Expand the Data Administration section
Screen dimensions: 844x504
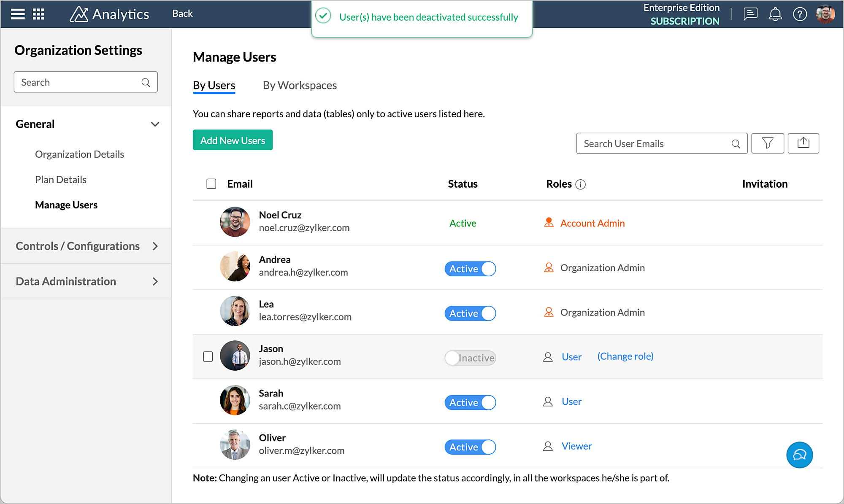[x=155, y=281]
